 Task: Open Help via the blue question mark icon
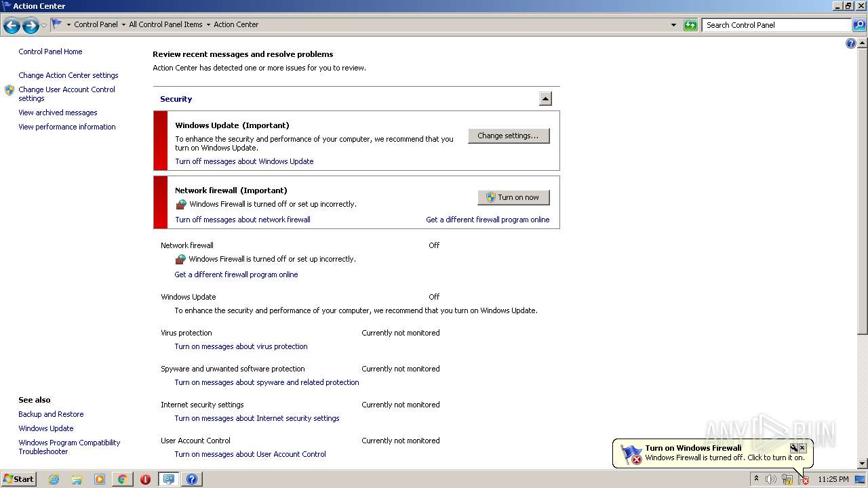click(x=851, y=43)
